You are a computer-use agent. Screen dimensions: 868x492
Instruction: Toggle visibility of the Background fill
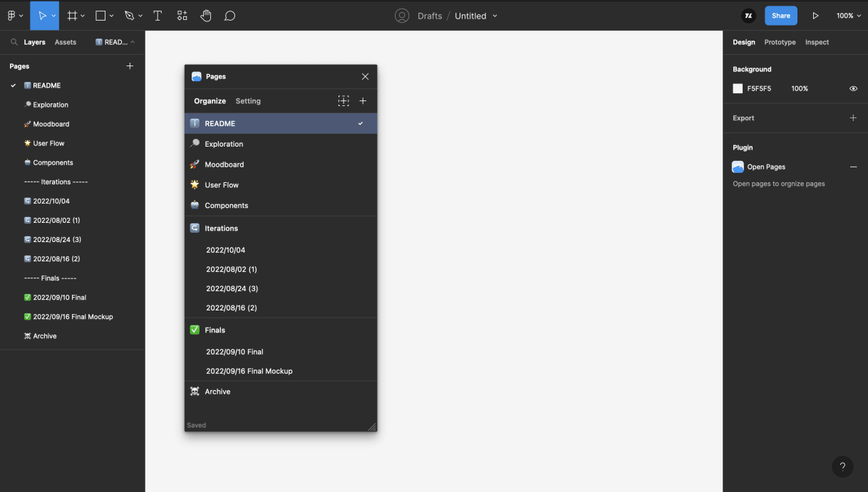pyautogui.click(x=853, y=88)
